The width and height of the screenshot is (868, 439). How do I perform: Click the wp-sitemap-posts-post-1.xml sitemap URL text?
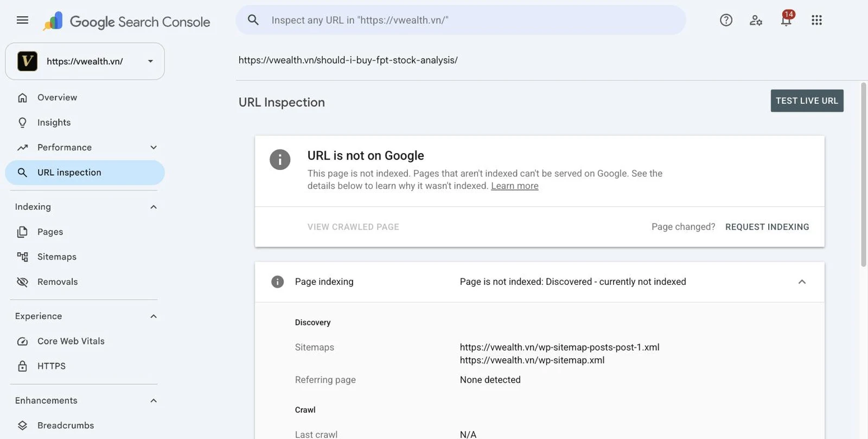pyautogui.click(x=560, y=347)
